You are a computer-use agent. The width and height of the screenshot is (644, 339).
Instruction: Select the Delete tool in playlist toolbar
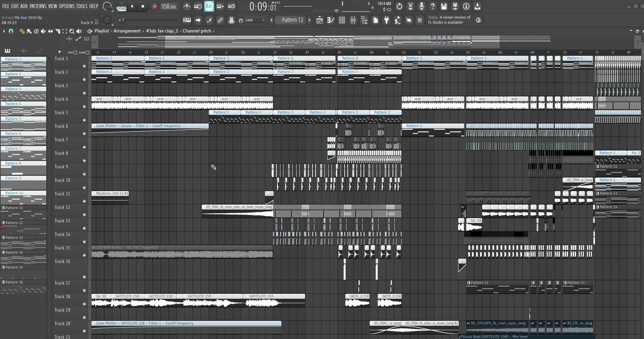pos(36,31)
